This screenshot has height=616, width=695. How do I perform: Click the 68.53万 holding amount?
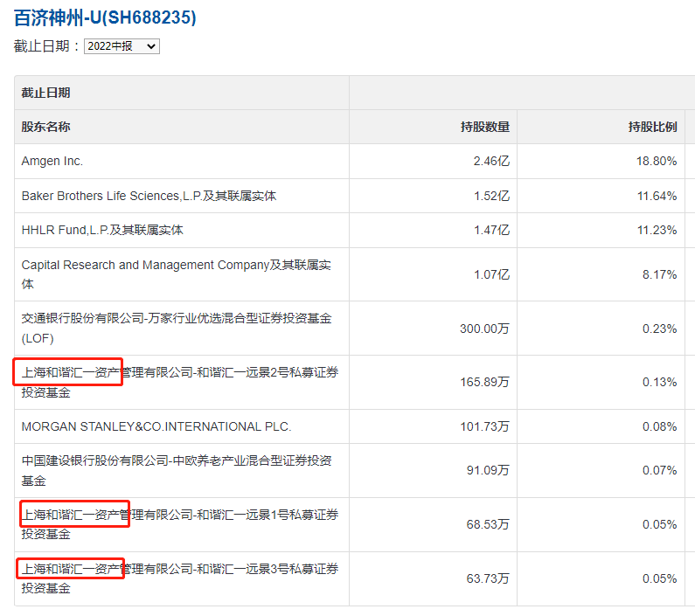pyautogui.click(x=488, y=524)
